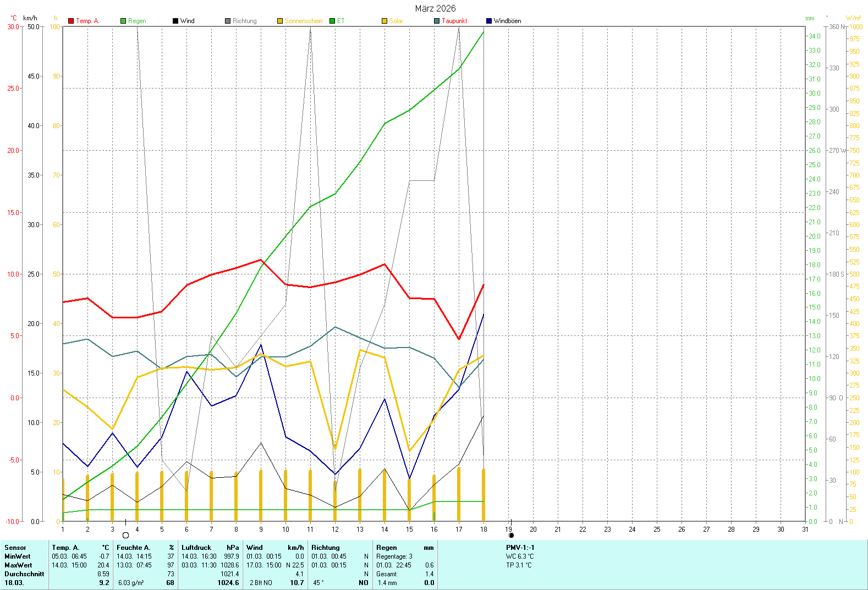Click the gray Richtung legend square
The width and height of the screenshot is (868, 590).
(228, 21)
